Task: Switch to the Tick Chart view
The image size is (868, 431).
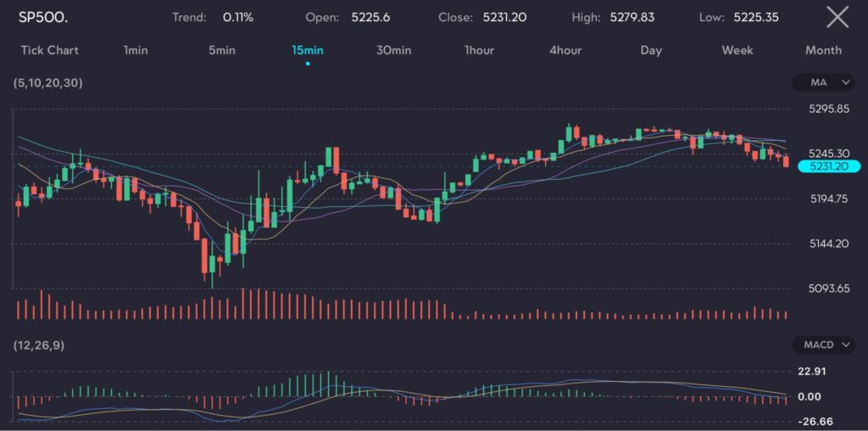Action: (49, 50)
